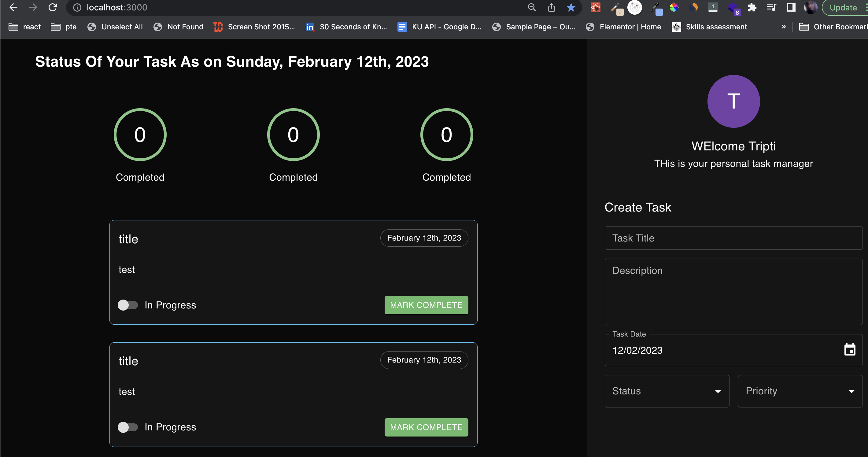Open the Other Bookmarks folder

[x=833, y=27]
